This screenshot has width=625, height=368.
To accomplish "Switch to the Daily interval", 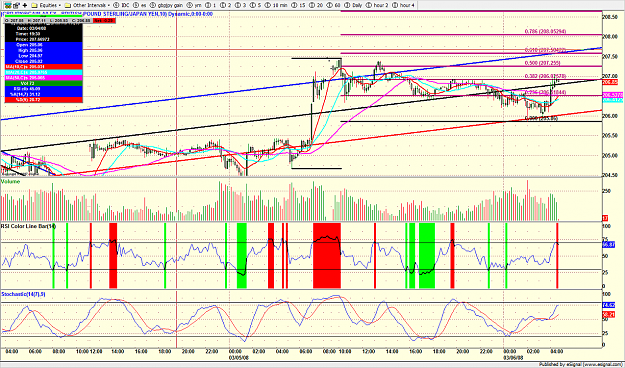I will [x=354, y=5].
